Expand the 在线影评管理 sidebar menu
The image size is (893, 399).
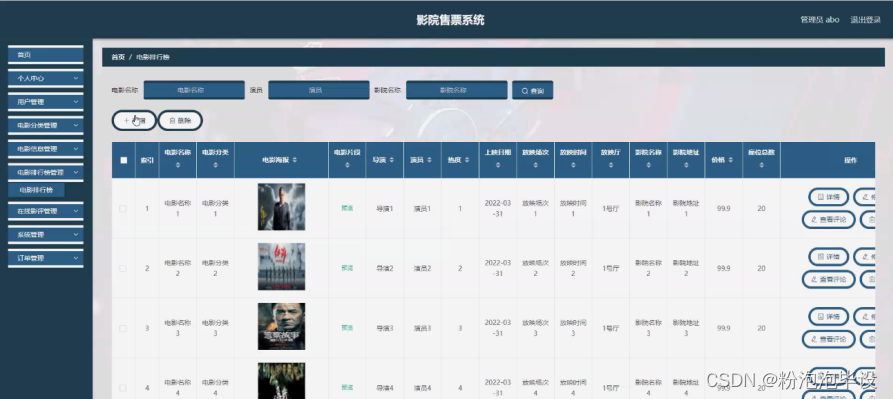[x=46, y=211]
